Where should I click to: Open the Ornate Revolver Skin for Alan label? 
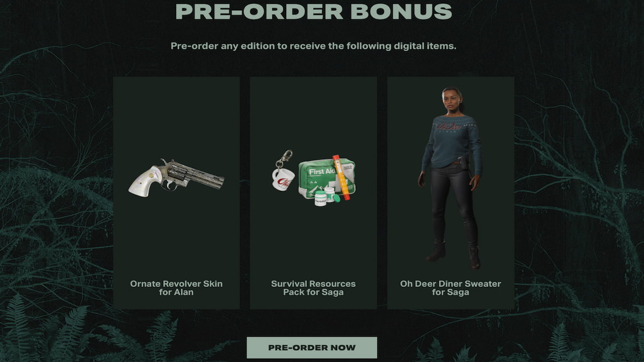176,288
